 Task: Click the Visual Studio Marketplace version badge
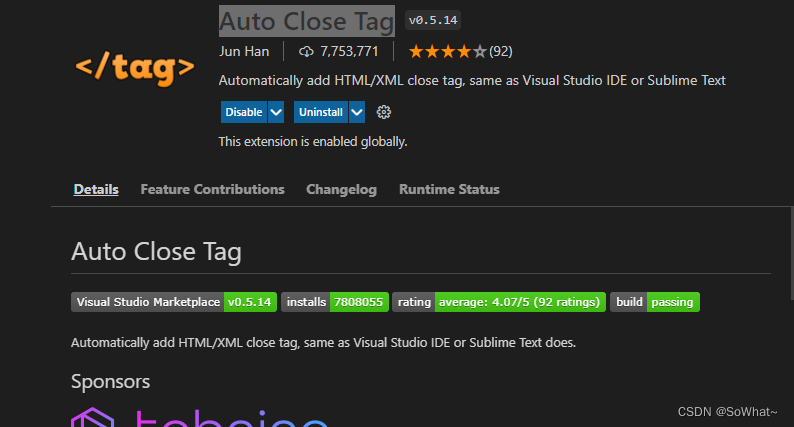[x=174, y=302]
